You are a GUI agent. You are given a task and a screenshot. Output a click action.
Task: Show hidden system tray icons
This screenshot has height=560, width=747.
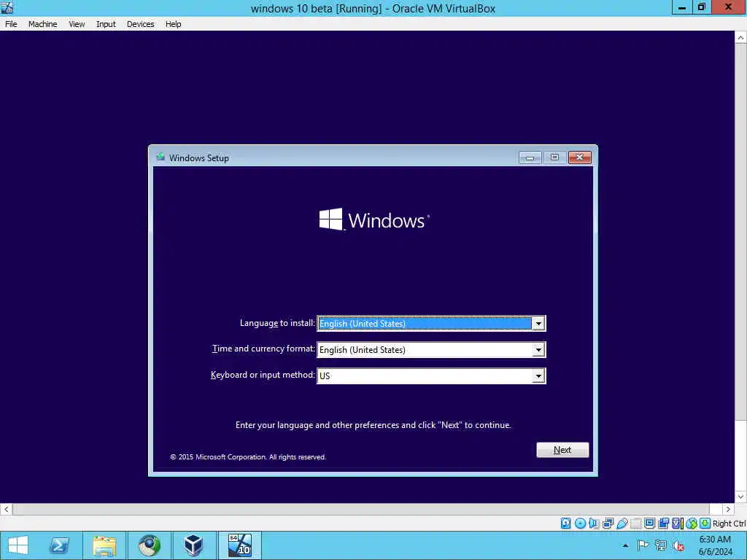tap(625, 545)
